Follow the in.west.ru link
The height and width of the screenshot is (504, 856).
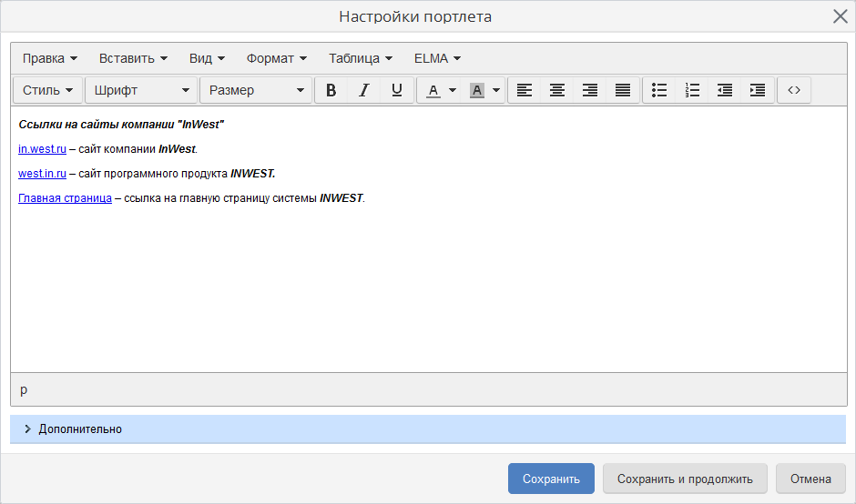(x=42, y=149)
